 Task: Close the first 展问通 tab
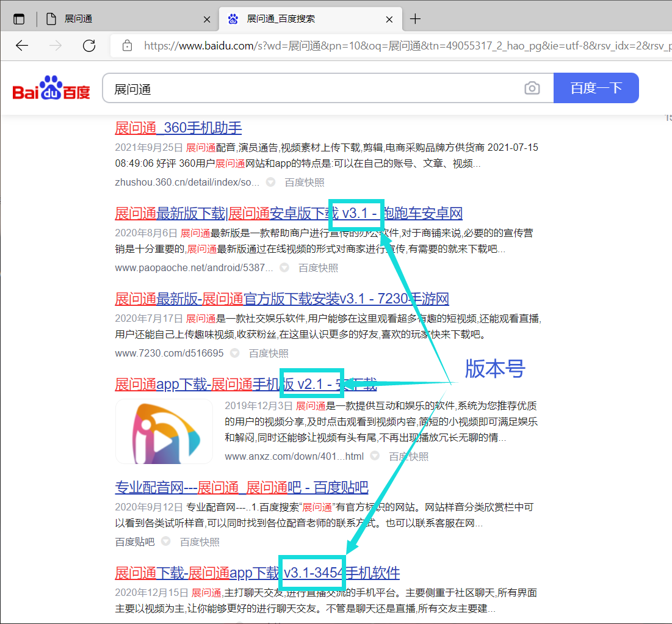click(206, 20)
